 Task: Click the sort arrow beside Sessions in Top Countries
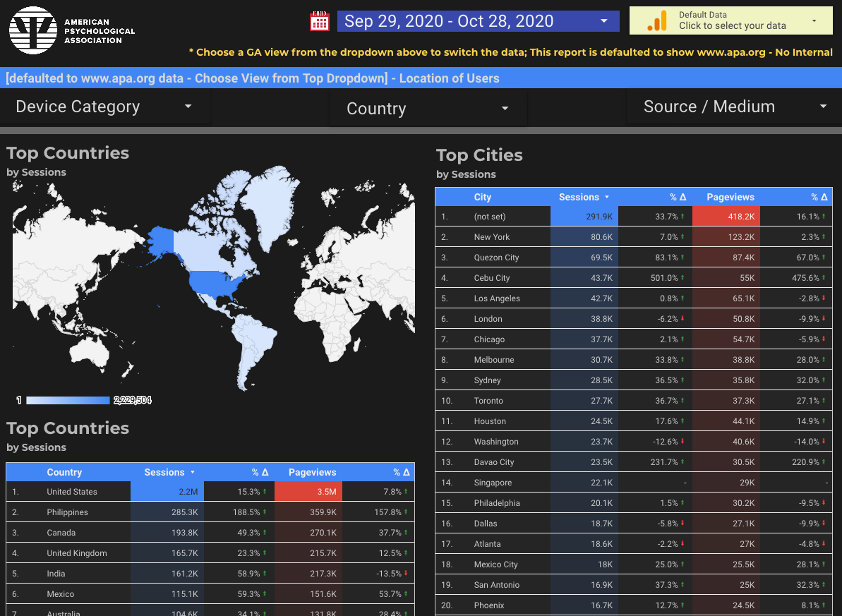coord(193,473)
